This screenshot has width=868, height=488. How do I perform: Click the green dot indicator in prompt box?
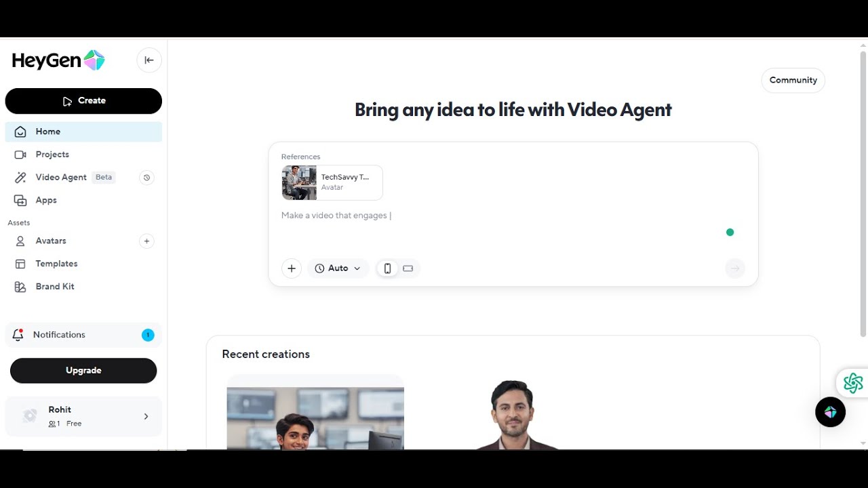point(730,232)
